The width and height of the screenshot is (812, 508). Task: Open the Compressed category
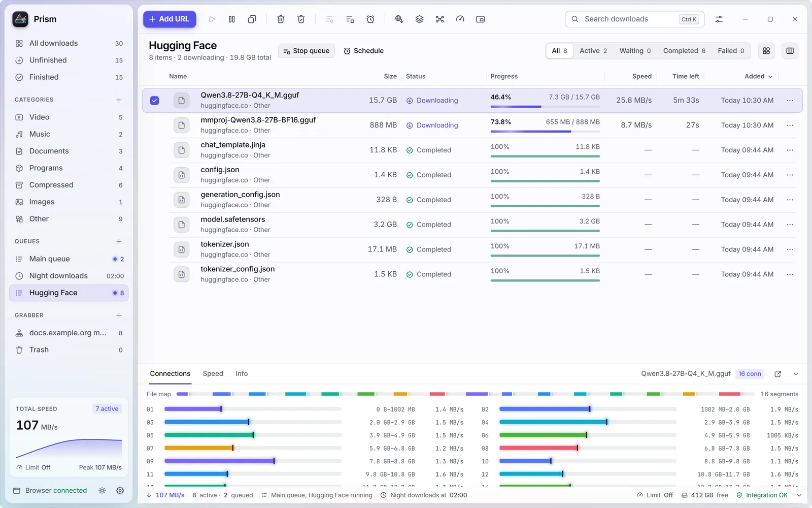coord(69,185)
